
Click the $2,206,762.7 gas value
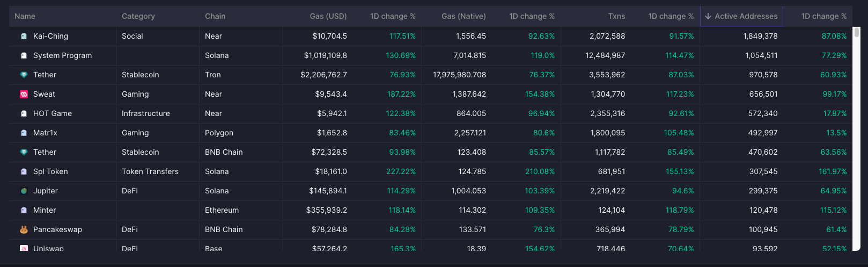point(323,75)
